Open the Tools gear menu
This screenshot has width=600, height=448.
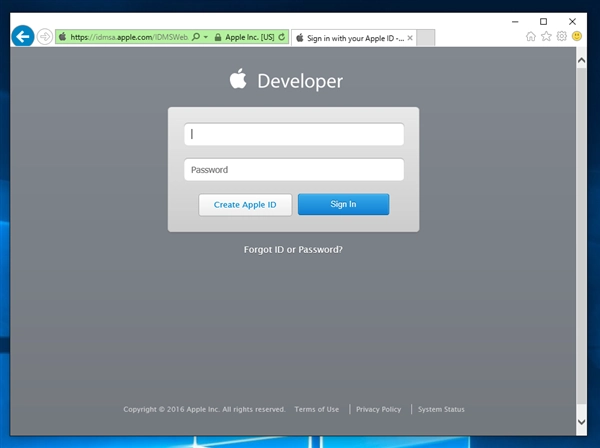(x=561, y=36)
